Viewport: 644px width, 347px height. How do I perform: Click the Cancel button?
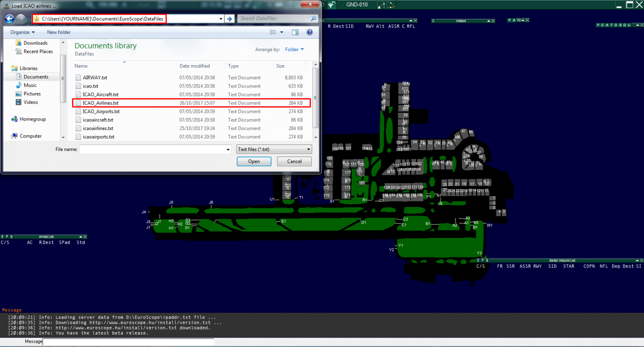(x=294, y=161)
